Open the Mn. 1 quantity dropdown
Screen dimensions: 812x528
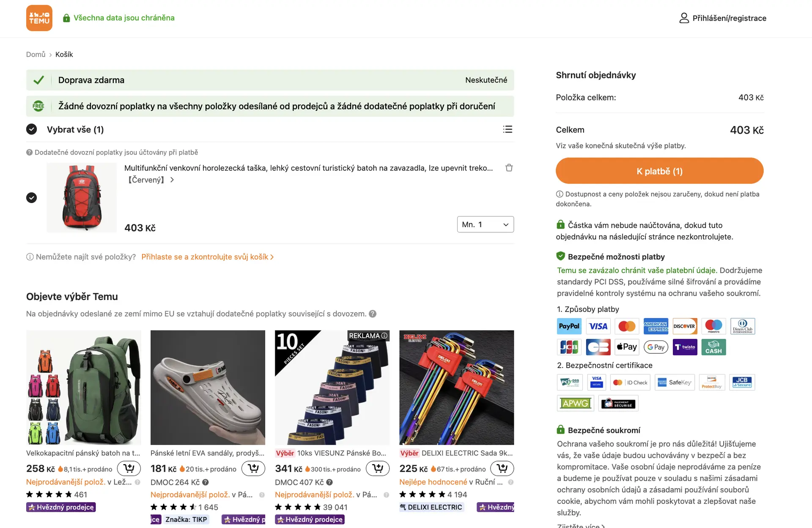(x=485, y=224)
